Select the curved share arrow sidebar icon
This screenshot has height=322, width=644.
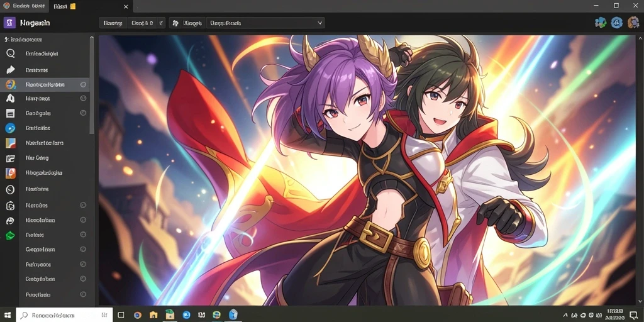(x=10, y=70)
